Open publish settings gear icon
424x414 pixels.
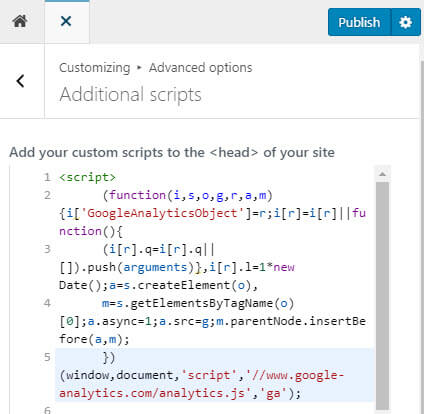406,22
